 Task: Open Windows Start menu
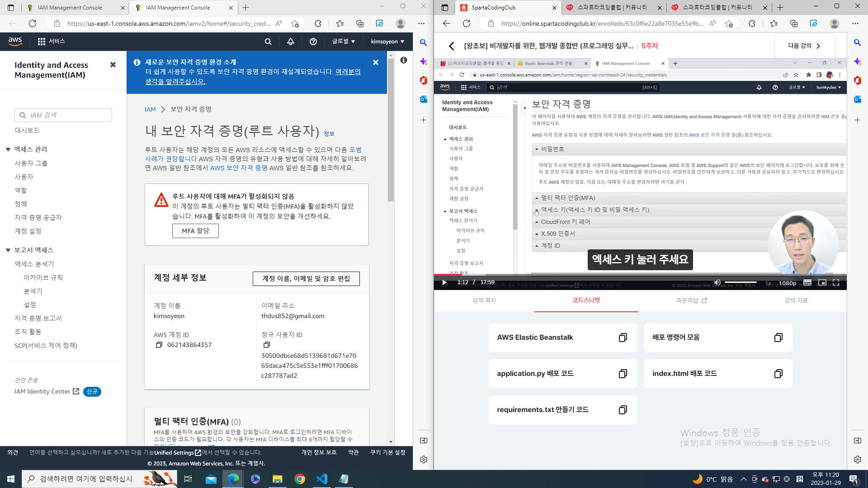coord(11,479)
